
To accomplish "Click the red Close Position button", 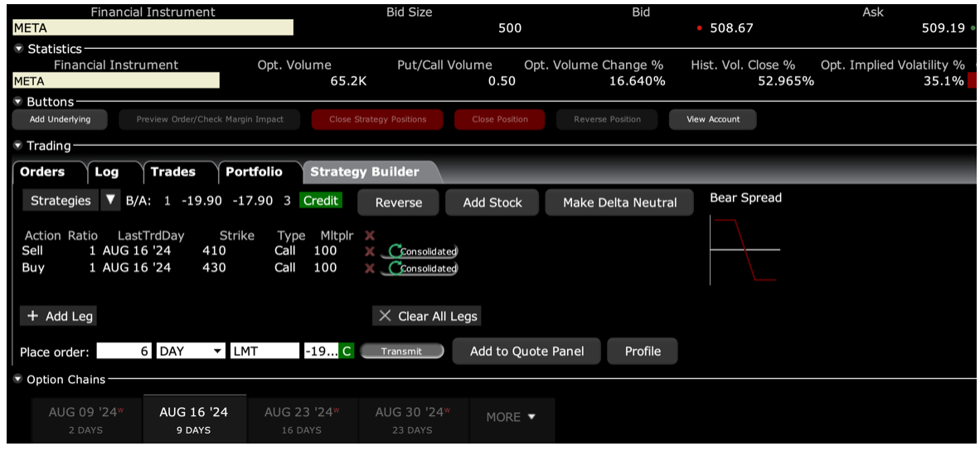I will pos(499,119).
